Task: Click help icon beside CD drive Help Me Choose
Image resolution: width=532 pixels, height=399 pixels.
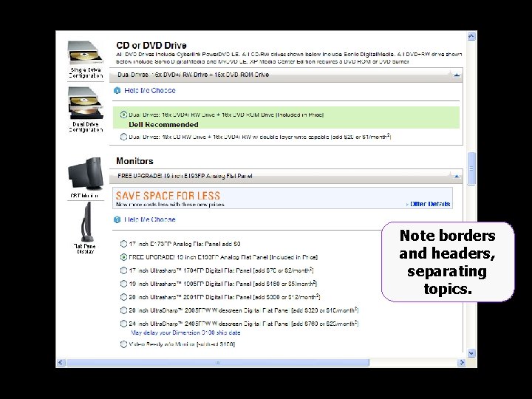Action: [x=117, y=91]
